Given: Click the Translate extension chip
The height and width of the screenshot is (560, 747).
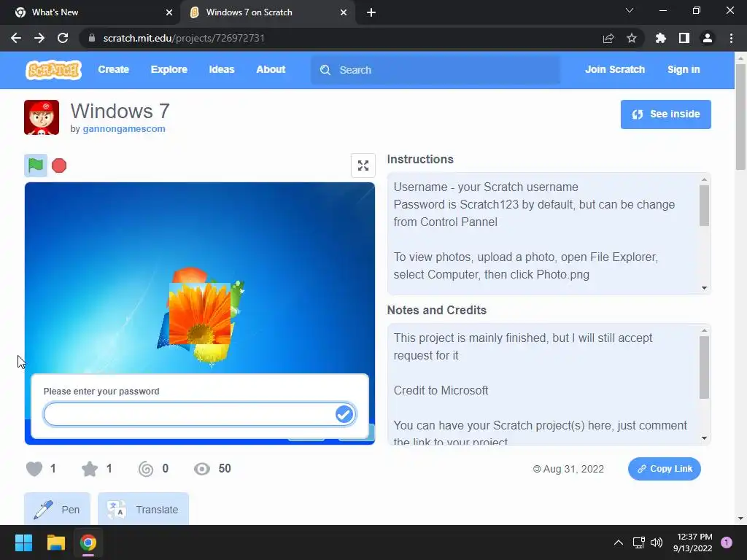Looking at the screenshot, I should (x=144, y=509).
